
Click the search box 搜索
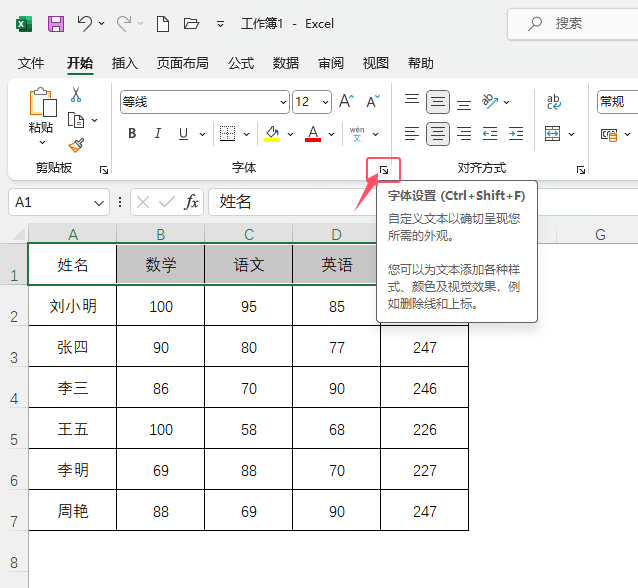pyautogui.click(x=572, y=24)
